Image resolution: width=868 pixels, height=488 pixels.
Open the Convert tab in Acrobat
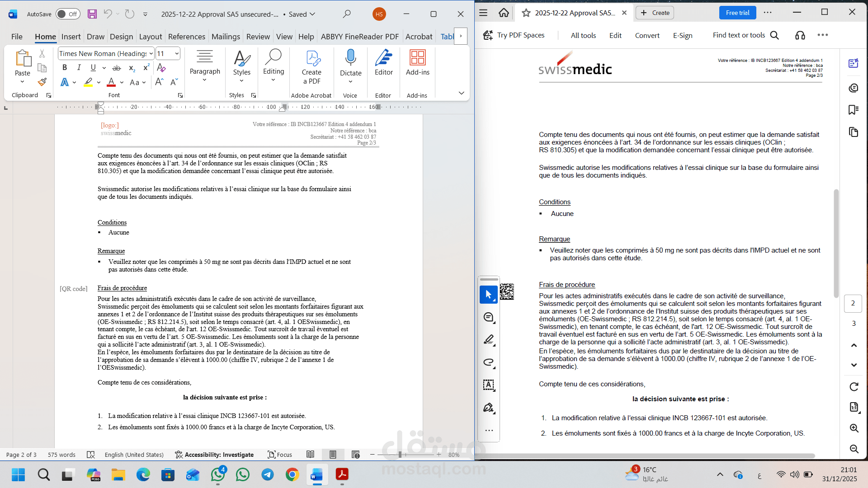pos(647,35)
